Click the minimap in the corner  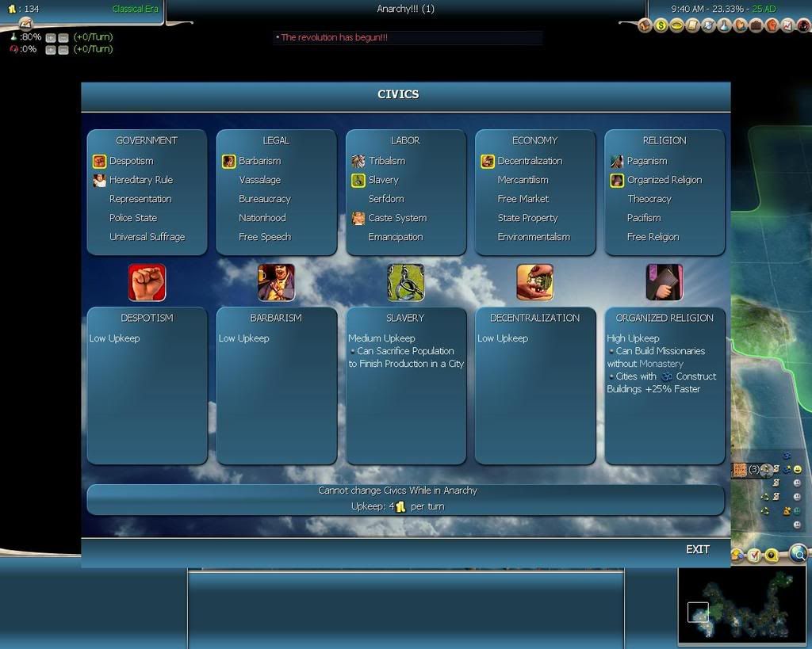pyautogui.click(x=744, y=606)
